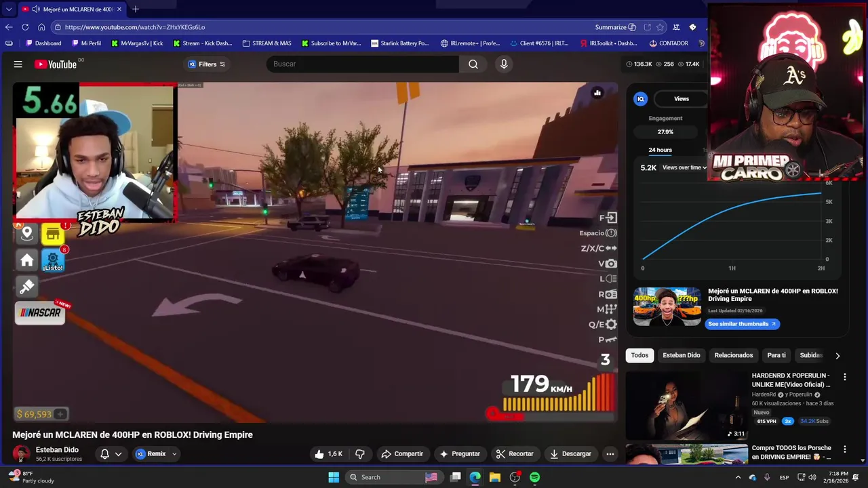Open the weather widget showing 81°F

31,477
